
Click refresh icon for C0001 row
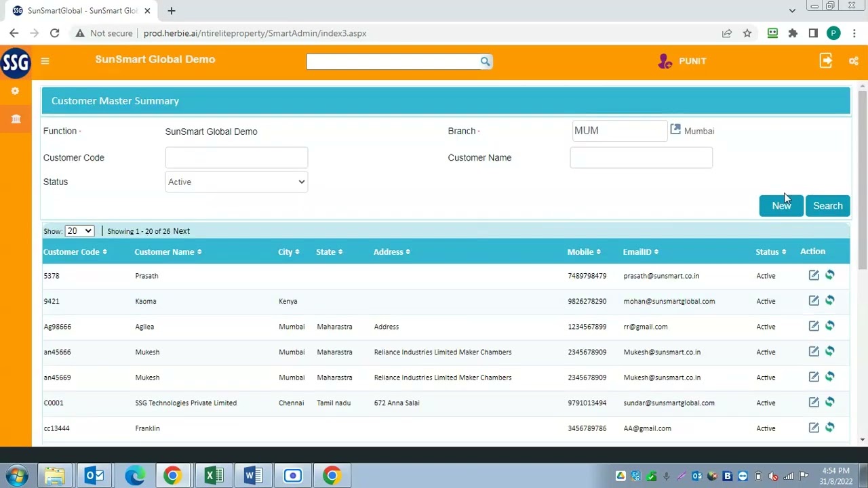click(830, 402)
